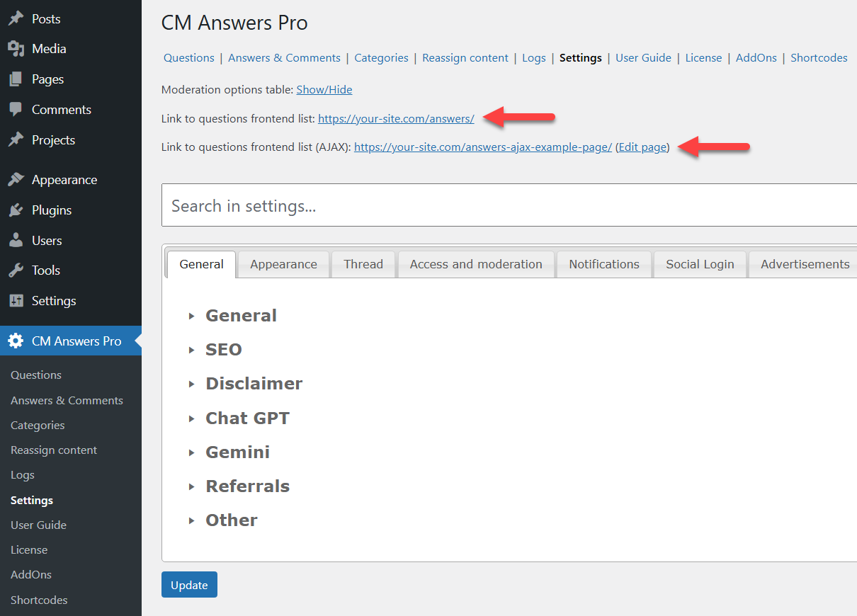Open Categories in sidebar submenu
Viewport: 857px width, 616px height.
[x=38, y=426]
